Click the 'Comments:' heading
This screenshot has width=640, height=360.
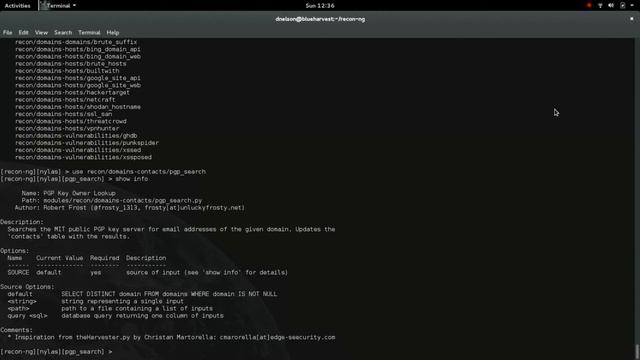click(16, 330)
